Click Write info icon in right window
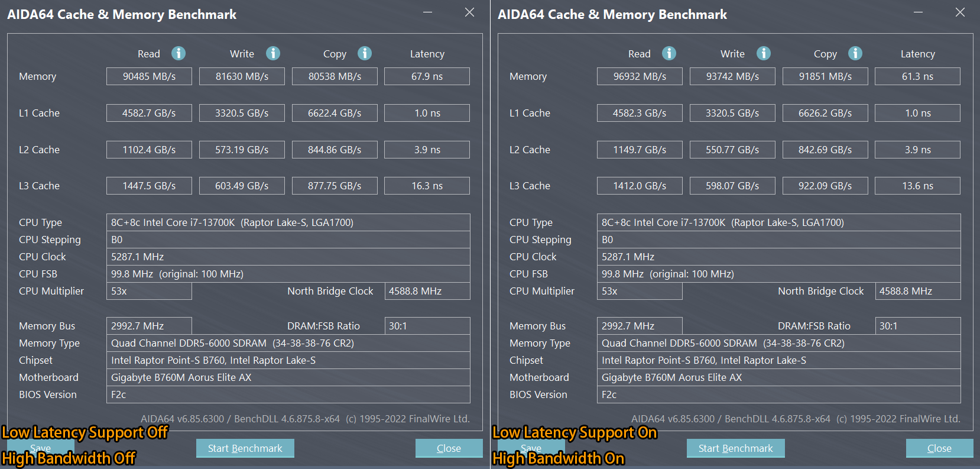 click(764, 53)
